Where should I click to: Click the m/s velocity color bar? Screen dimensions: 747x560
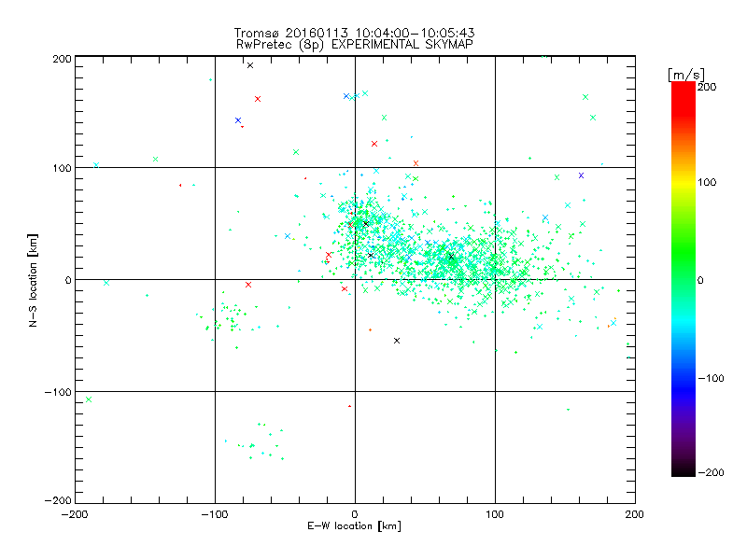(x=684, y=279)
